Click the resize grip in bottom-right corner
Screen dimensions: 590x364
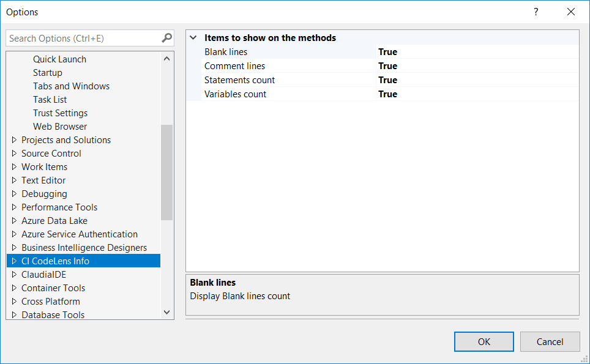583,357
